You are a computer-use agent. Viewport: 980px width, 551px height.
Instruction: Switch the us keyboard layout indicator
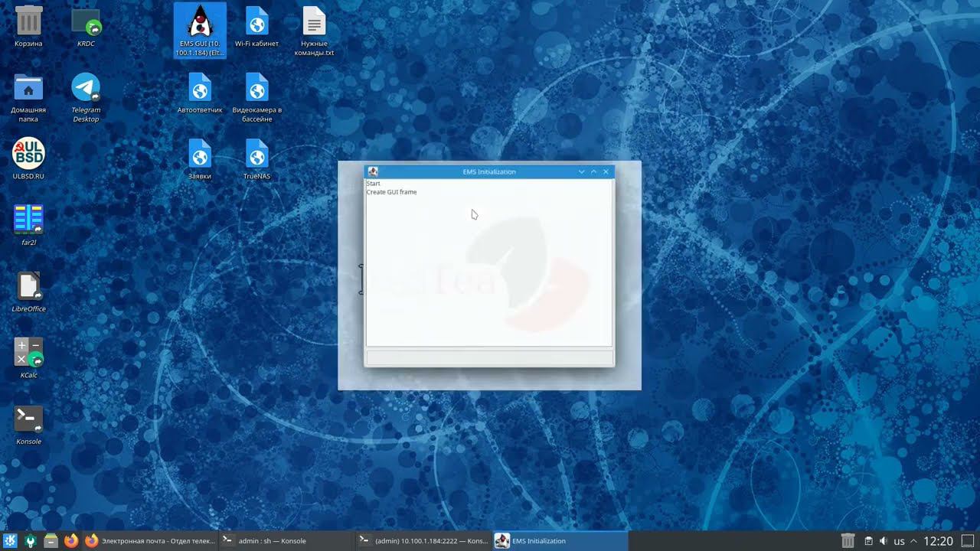pos(899,541)
